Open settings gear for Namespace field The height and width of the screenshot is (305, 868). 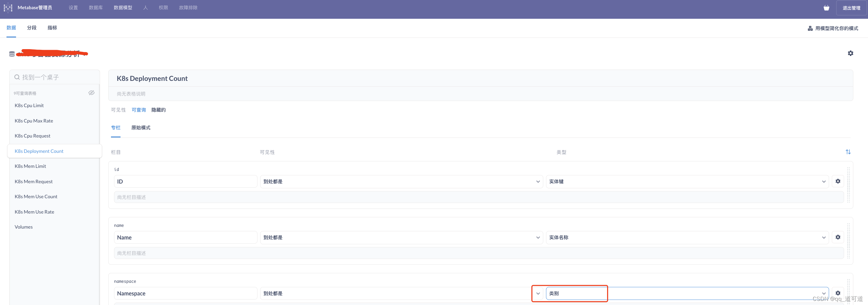tap(838, 293)
